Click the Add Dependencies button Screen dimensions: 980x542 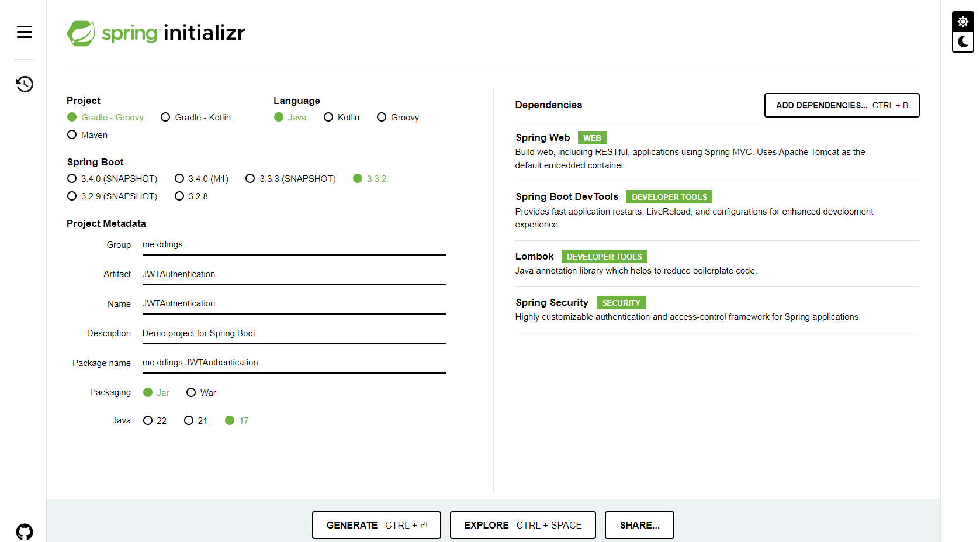(842, 105)
